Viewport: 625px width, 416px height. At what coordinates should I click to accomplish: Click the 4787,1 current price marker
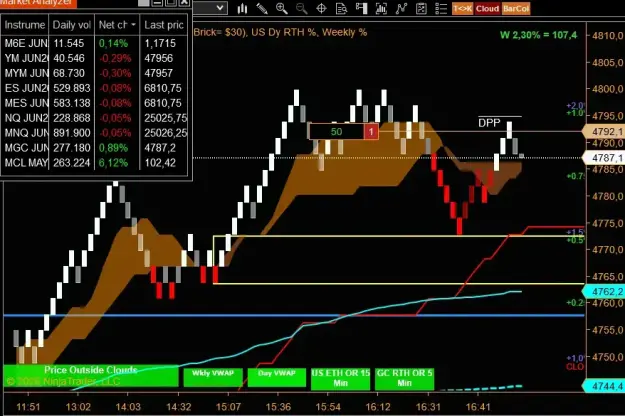(x=604, y=158)
